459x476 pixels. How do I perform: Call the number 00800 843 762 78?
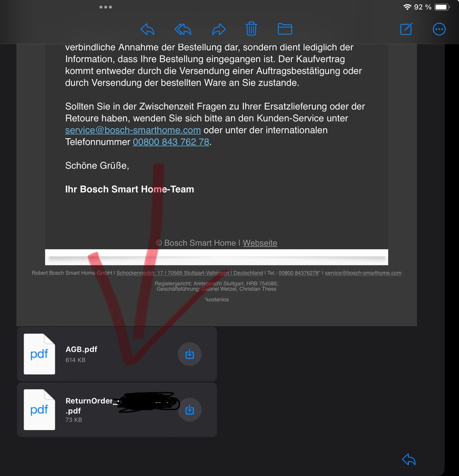[171, 142]
